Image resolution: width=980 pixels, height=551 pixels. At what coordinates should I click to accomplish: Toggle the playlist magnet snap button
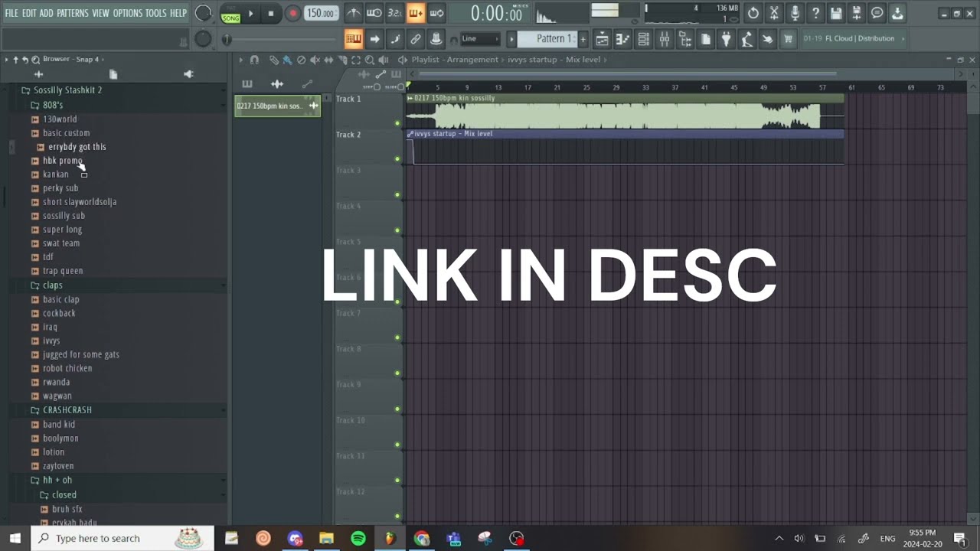point(254,60)
